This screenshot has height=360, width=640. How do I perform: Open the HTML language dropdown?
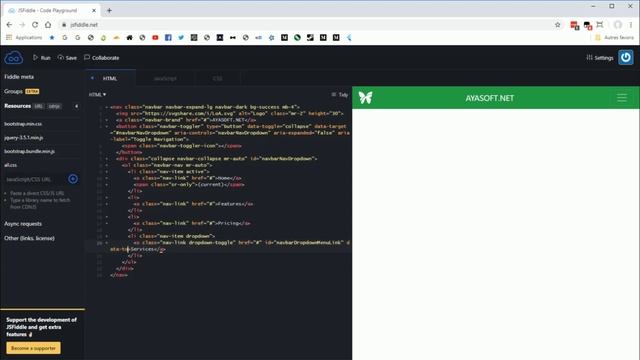98,95
